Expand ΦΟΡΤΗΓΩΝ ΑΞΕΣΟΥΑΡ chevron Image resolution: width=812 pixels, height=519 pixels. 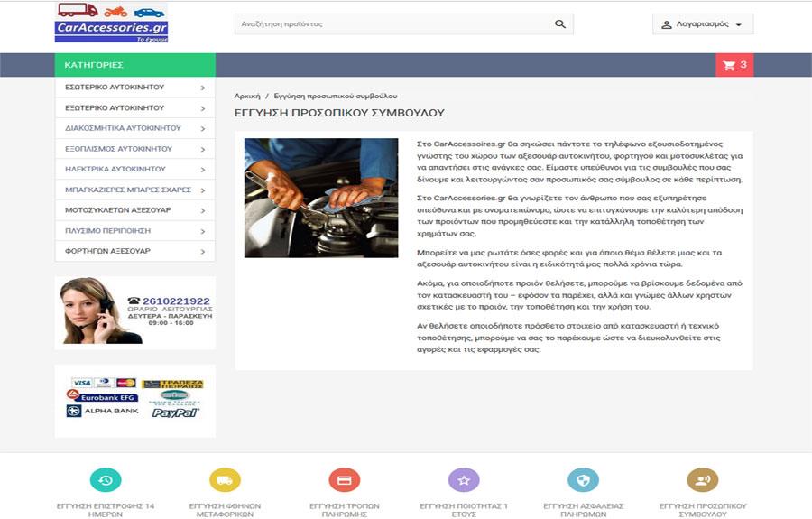coord(203,251)
